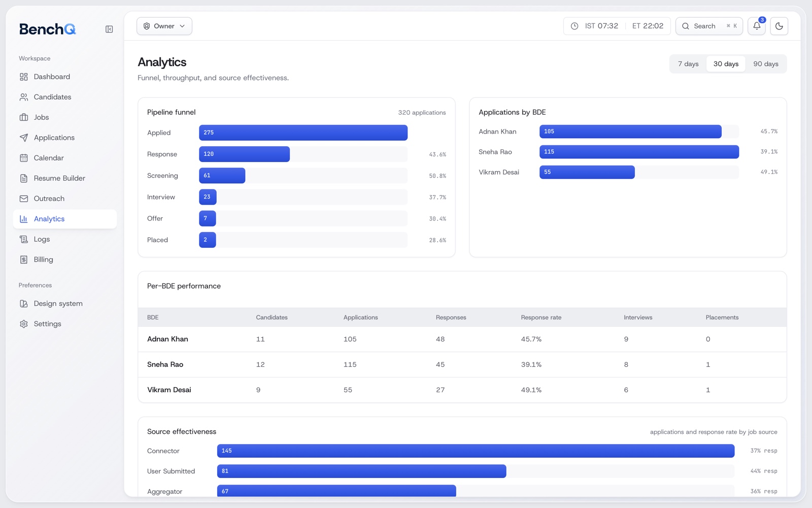Toggle dark mode moon icon

779,26
